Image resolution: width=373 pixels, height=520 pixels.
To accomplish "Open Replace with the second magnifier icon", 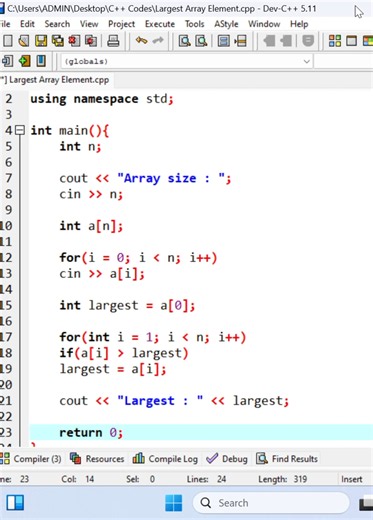I will point(201,41).
